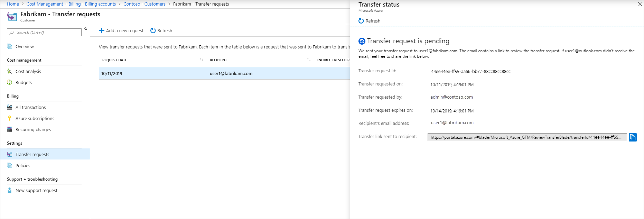This screenshot has height=219, width=644.
Task: Click the All transactions icon
Action: (x=9, y=107)
